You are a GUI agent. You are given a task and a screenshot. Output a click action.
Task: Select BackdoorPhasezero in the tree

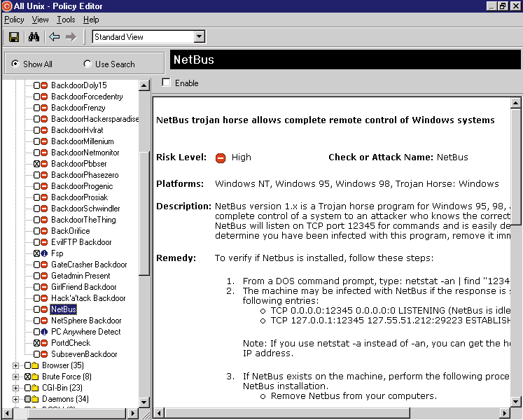pos(85,175)
